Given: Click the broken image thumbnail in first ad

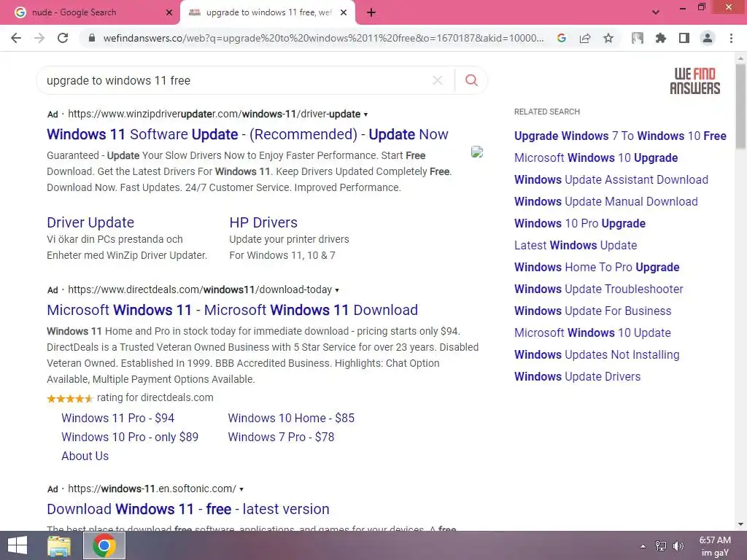Looking at the screenshot, I should click(477, 152).
